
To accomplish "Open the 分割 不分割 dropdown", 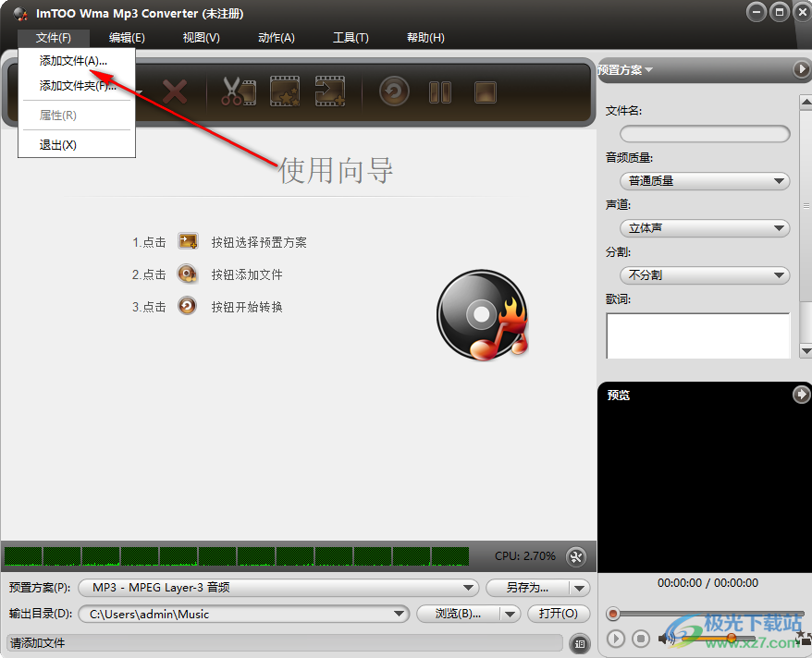I will (x=705, y=275).
